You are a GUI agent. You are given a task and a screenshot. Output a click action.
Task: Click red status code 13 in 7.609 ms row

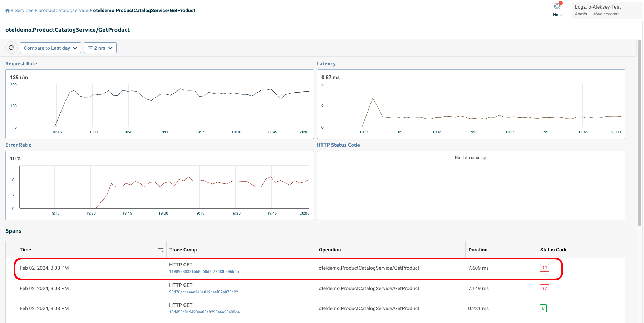(x=544, y=268)
